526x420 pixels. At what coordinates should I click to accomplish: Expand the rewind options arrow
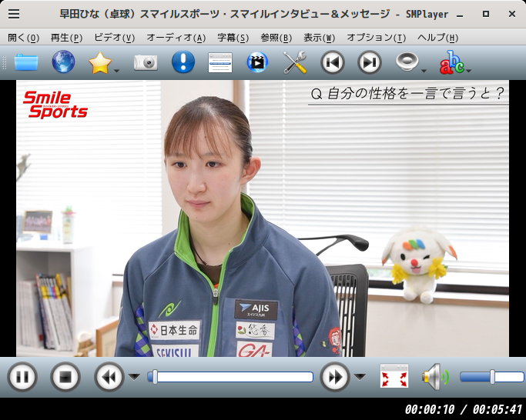tap(134, 377)
